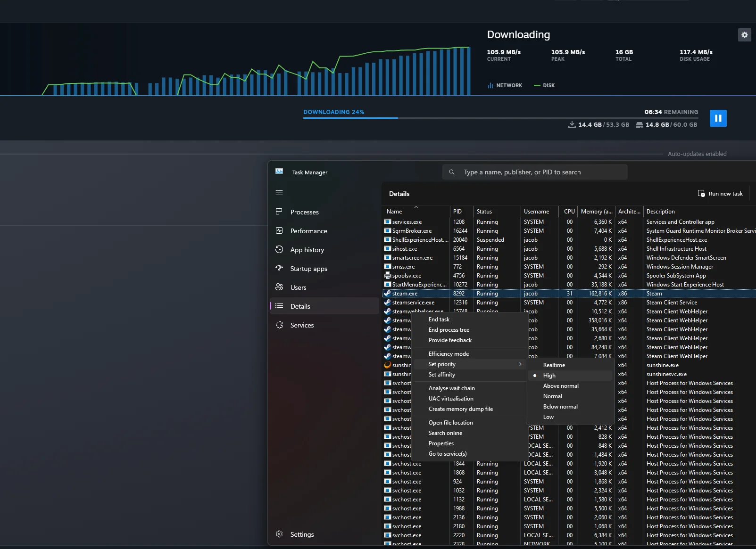Click the DISK legend item on graph
This screenshot has height=549, width=756.
tap(544, 85)
